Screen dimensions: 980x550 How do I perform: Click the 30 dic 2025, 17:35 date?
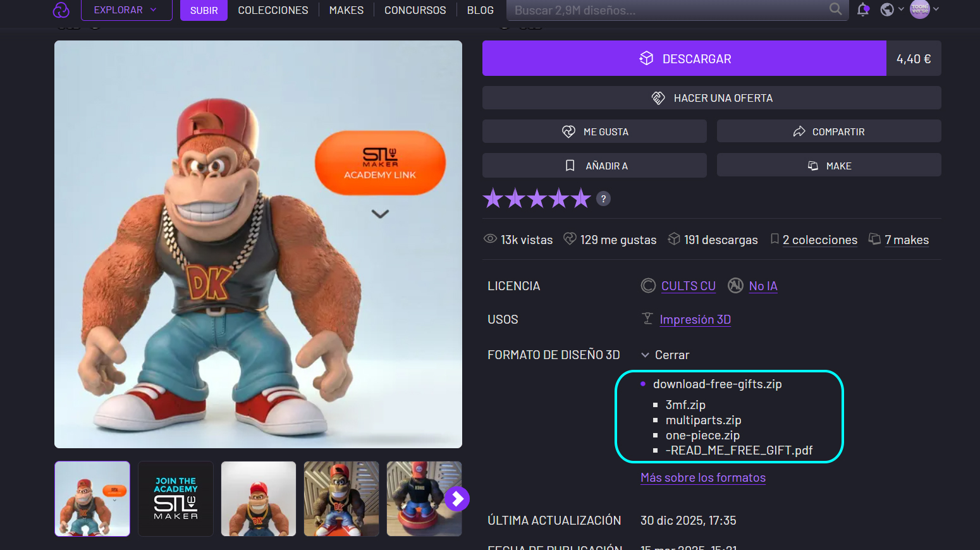click(689, 520)
